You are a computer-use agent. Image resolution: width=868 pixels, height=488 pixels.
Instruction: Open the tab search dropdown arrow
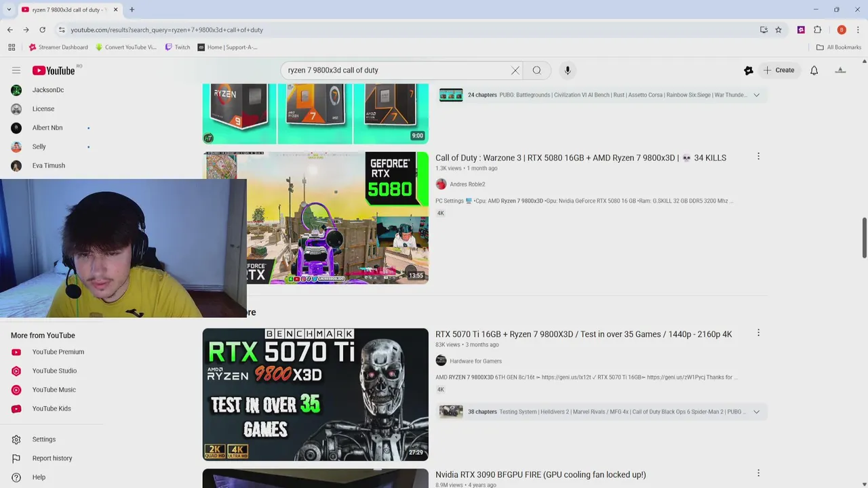tap(9, 9)
